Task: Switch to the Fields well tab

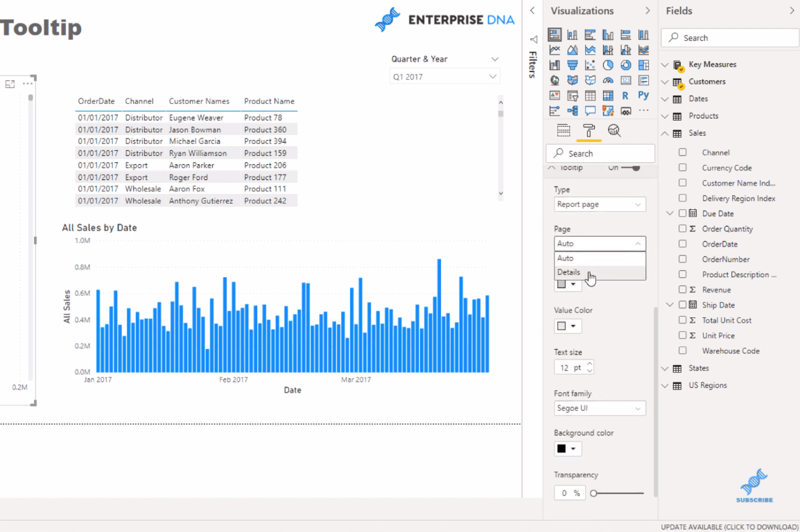Action: 564,131
